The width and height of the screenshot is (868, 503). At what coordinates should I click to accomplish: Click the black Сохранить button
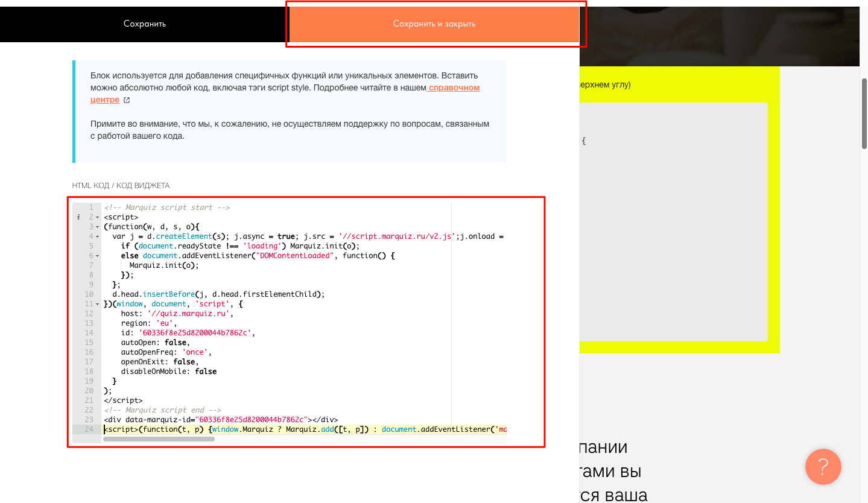coord(145,24)
